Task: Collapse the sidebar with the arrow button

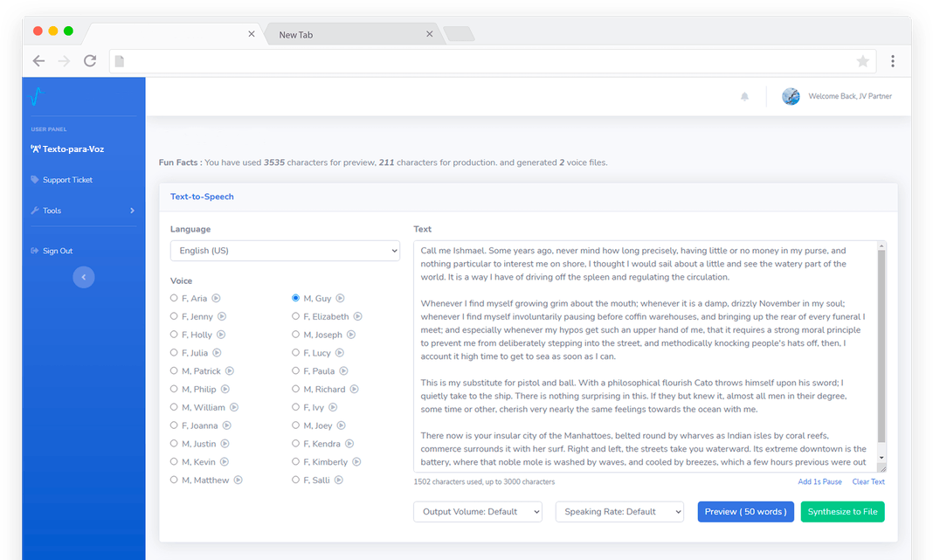Action: coord(84,277)
